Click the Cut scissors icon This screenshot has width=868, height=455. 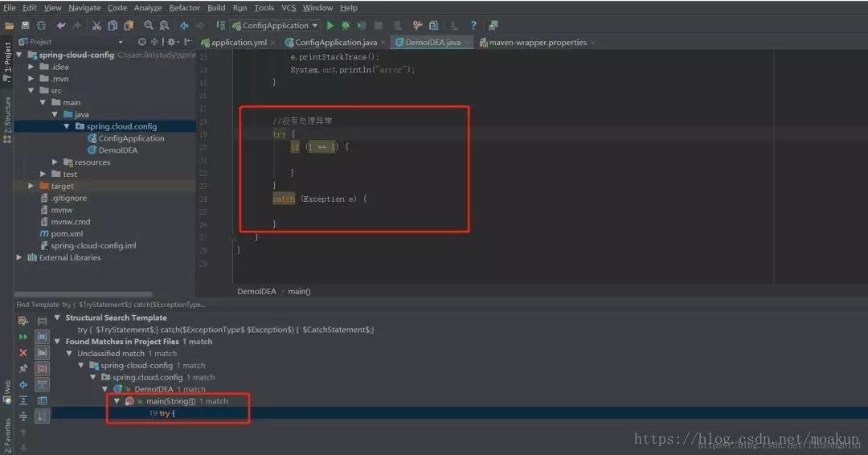97,26
